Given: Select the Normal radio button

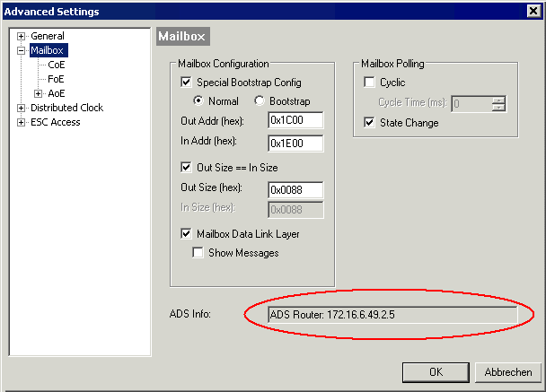Looking at the screenshot, I should (198, 100).
